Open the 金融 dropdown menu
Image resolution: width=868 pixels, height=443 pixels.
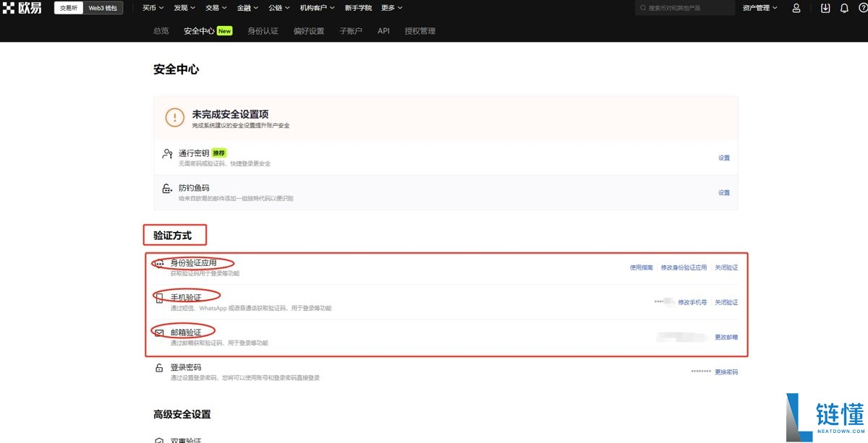pyautogui.click(x=246, y=8)
